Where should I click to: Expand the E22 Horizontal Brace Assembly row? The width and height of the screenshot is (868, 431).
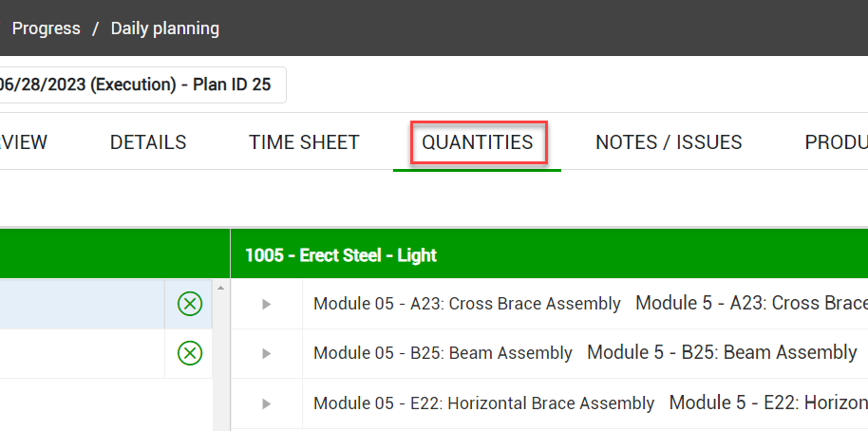(x=266, y=403)
